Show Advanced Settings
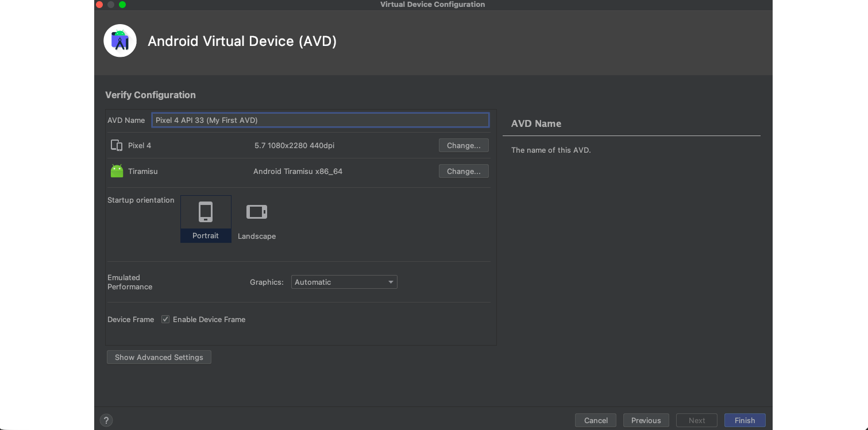868x430 pixels. coord(159,357)
